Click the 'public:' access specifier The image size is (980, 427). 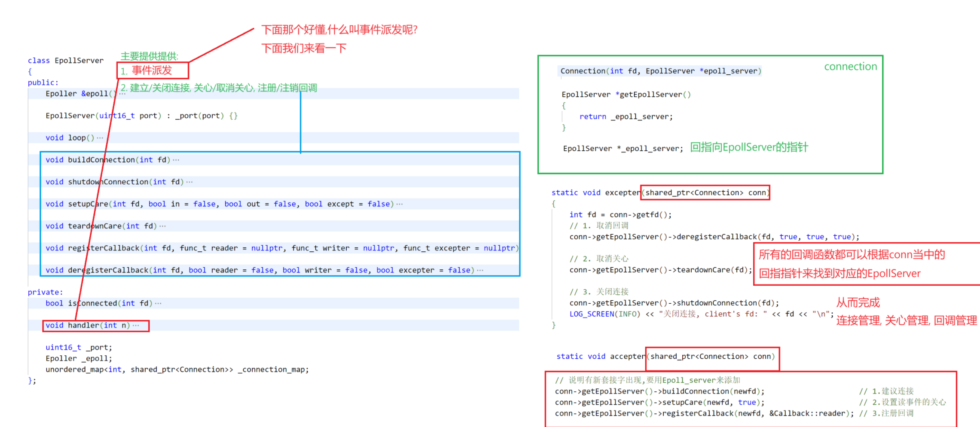[x=43, y=82]
